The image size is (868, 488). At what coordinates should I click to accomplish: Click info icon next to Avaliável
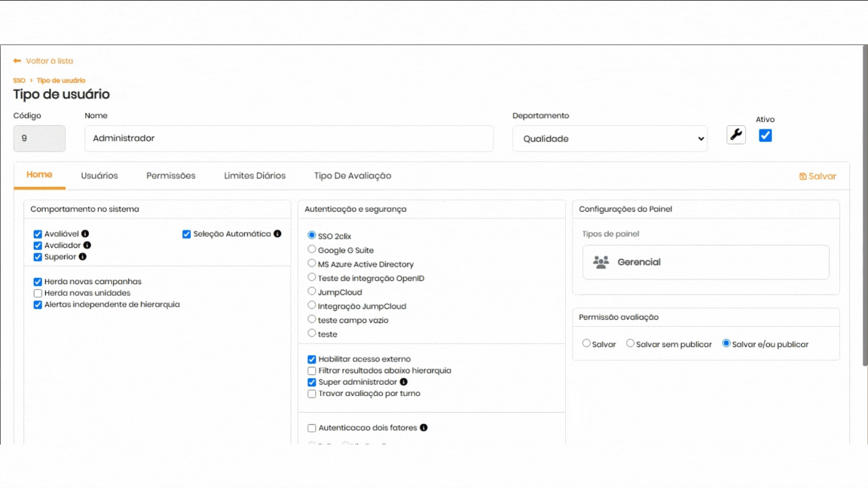(x=85, y=234)
